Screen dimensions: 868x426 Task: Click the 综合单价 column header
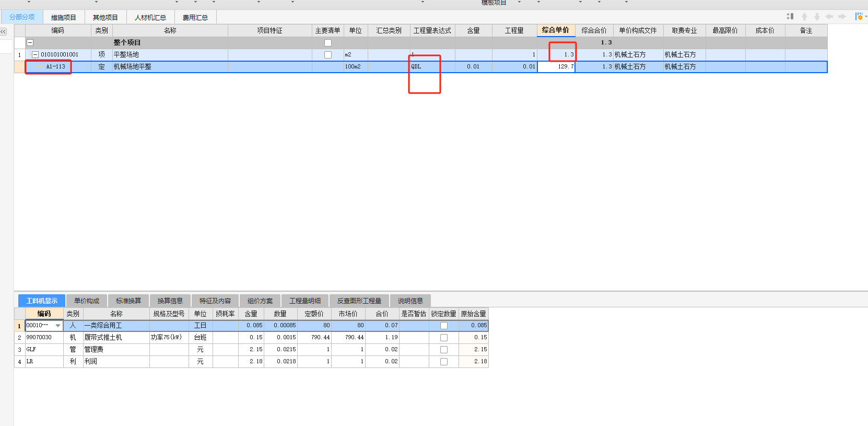point(556,30)
